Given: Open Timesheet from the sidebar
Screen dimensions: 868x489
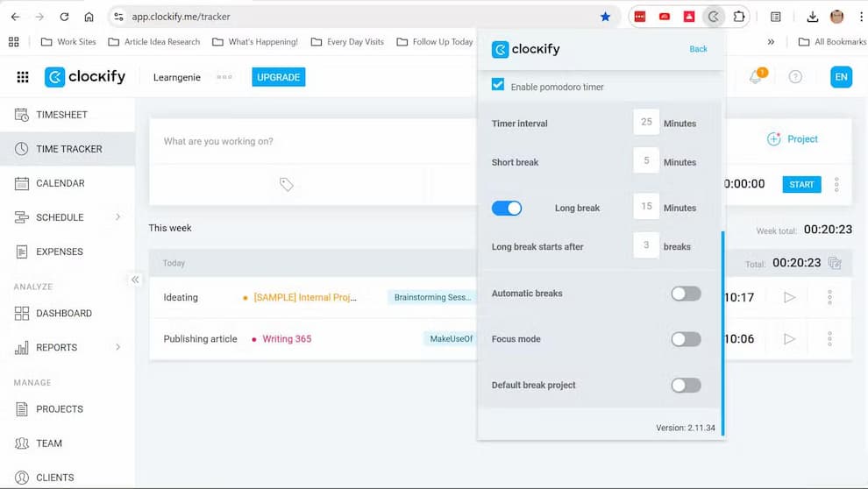Looking at the screenshot, I should [61, 115].
